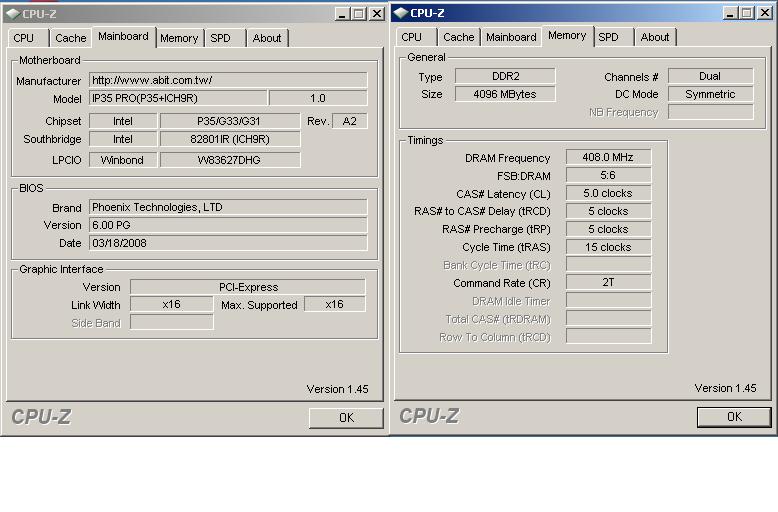Screen dimensions: 778x512
Task: Click OK in the right CPU-Z window
Action: [x=734, y=417]
